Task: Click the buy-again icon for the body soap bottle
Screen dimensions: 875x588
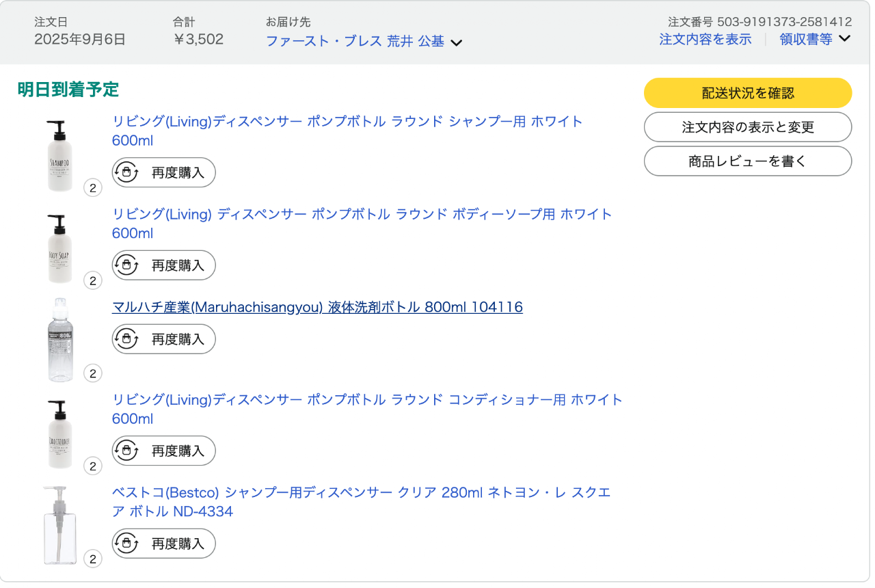Action: click(x=126, y=265)
